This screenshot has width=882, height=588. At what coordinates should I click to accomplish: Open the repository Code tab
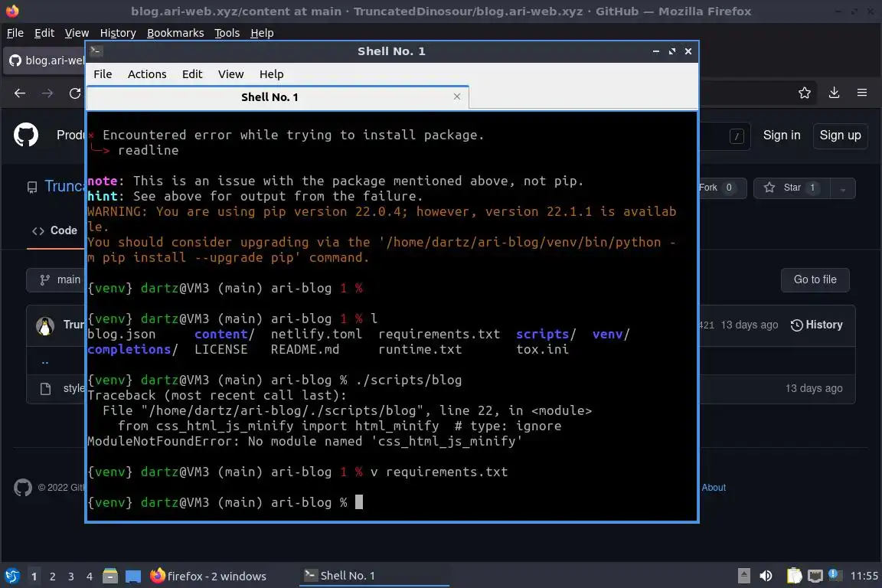54,230
